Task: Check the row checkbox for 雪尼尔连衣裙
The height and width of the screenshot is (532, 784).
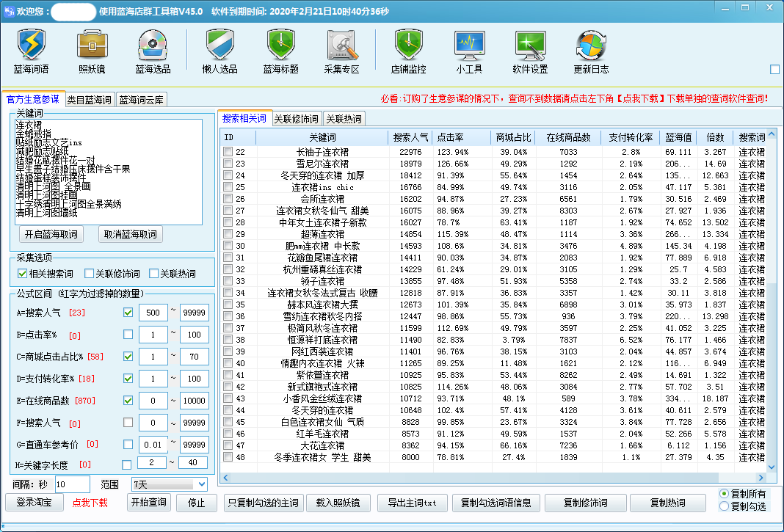Action: tap(228, 164)
